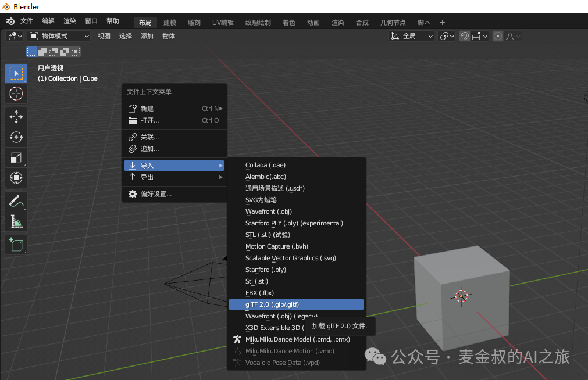Toggle the snap magnet button
The image size is (588, 380).
pyautogui.click(x=465, y=36)
